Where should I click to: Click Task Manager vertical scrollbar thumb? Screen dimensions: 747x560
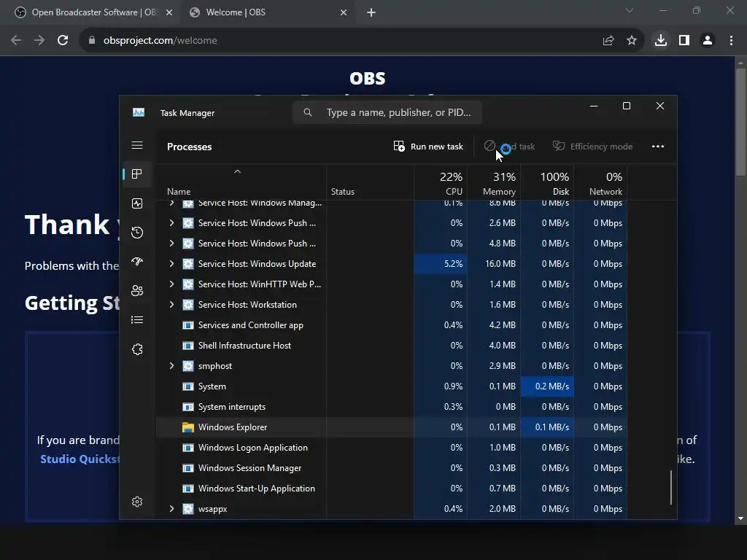[671, 487]
